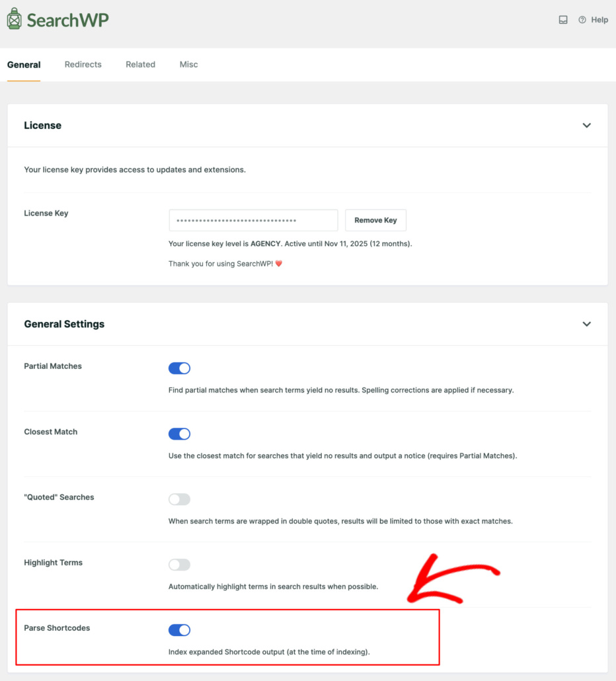The width and height of the screenshot is (616, 681).
Task: Collapse the License section
Action: (586, 125)
